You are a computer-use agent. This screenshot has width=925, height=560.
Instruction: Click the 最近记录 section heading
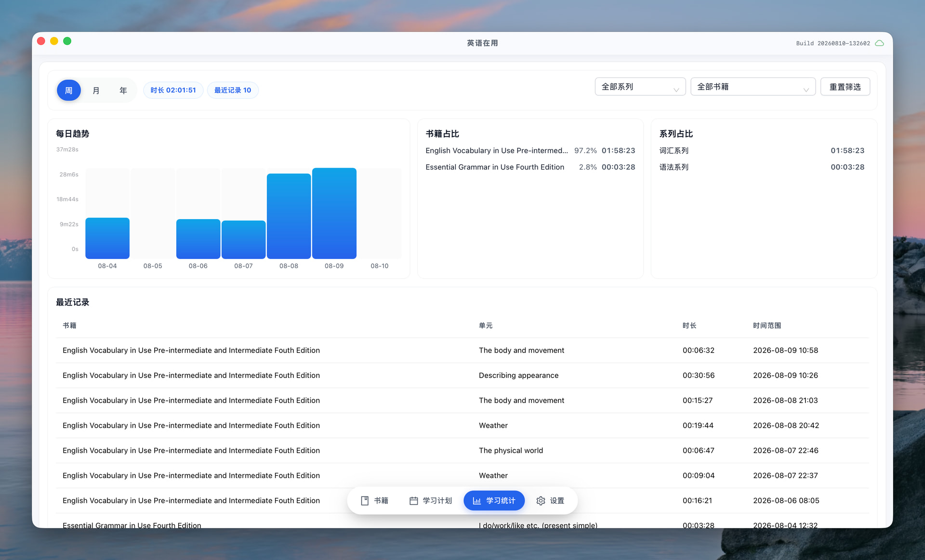(x=72, y=302)
